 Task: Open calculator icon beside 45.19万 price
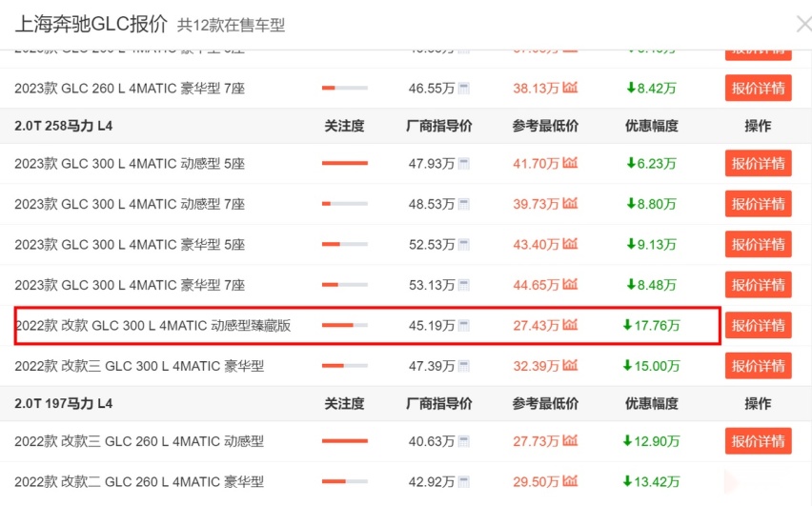(x=464, y=325)
